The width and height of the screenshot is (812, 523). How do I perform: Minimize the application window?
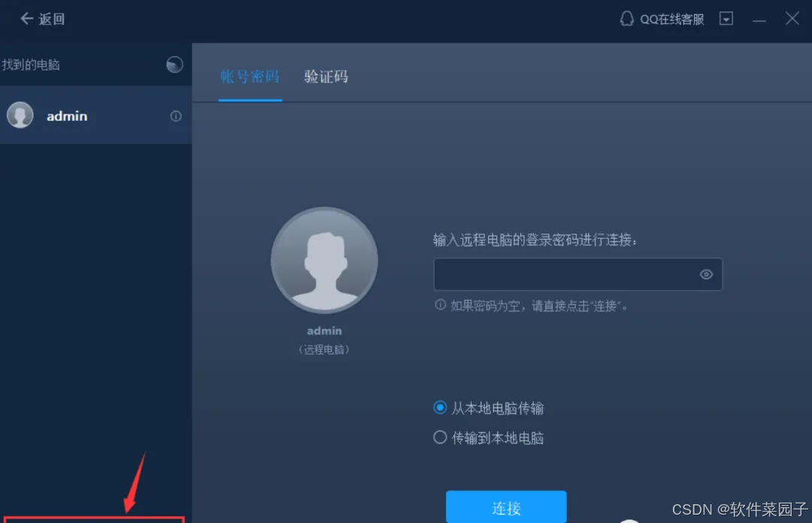click(x=759, y=20)
